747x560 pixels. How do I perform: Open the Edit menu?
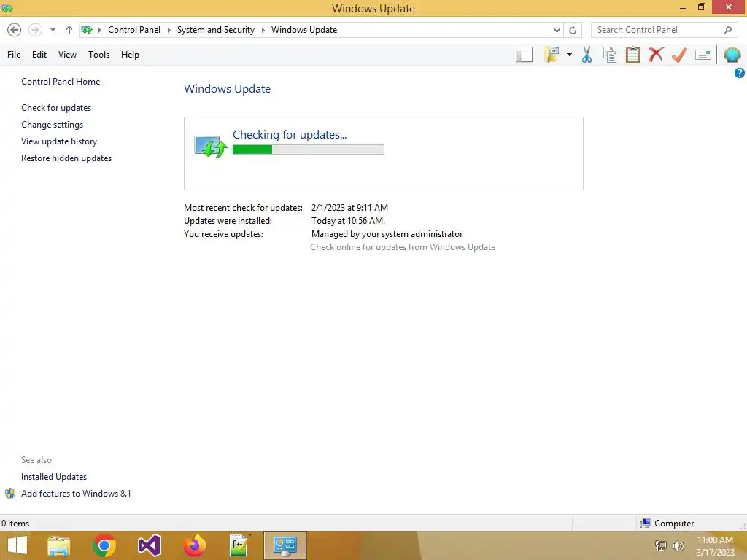pyautogui.click(x=39, y=55)
